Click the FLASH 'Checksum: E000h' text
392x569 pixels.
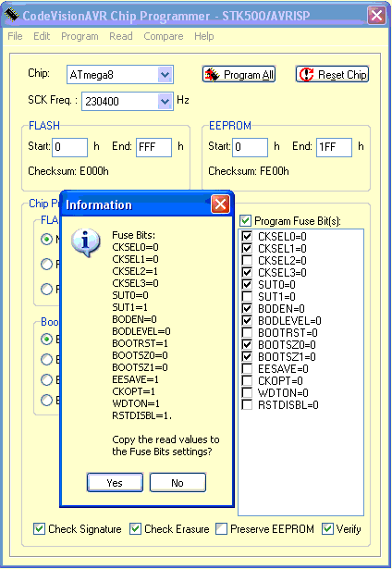(x=68, y=171)
